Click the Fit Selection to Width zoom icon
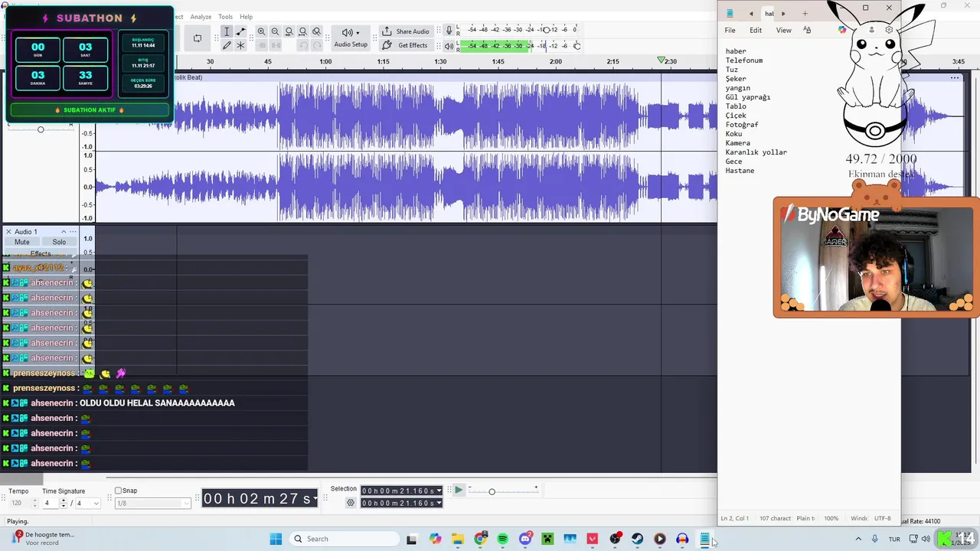Image resolution: width=980 pixels, height=551 pixels. (x=289, y=31)
